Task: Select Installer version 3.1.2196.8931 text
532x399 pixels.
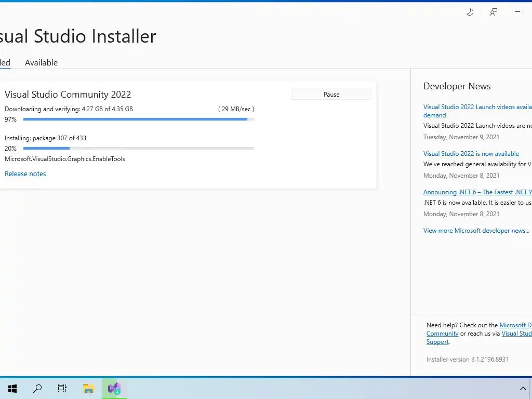Action: 467,360
